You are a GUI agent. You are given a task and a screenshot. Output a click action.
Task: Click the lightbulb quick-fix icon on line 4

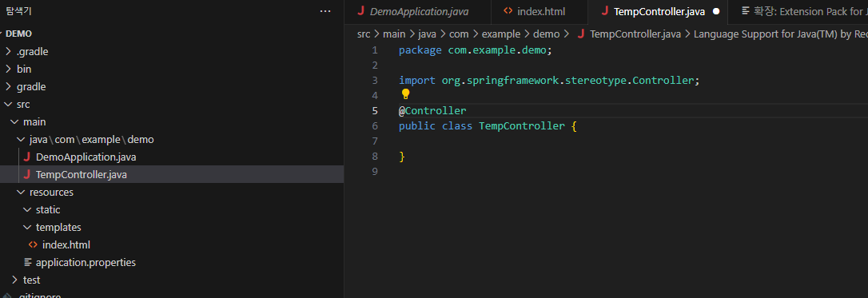(x=405, y=94)
